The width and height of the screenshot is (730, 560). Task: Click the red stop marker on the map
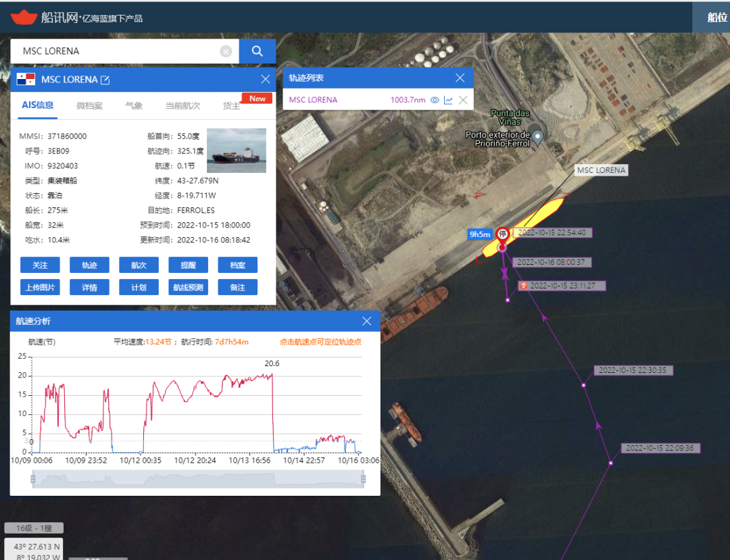point(502,235)
